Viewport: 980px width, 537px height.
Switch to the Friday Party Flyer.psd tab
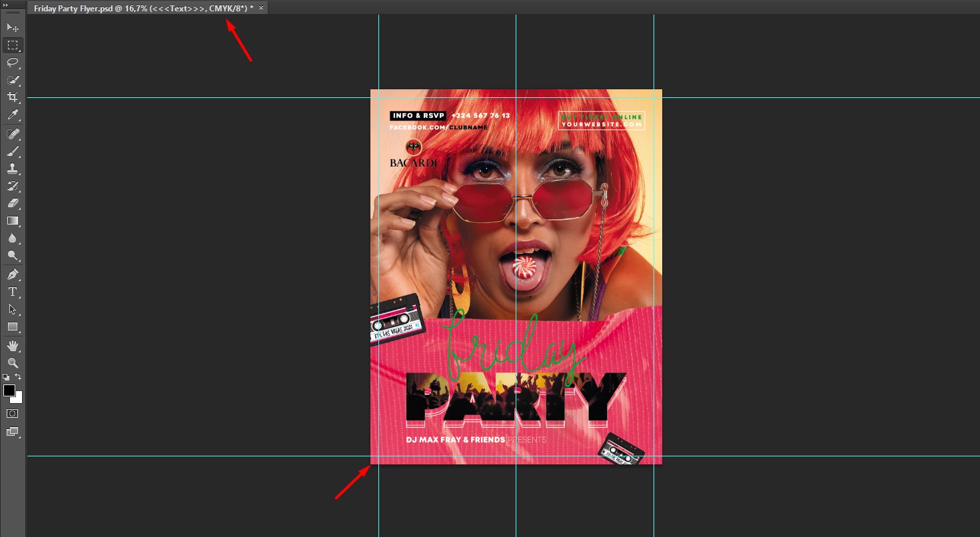coord(143,8)
